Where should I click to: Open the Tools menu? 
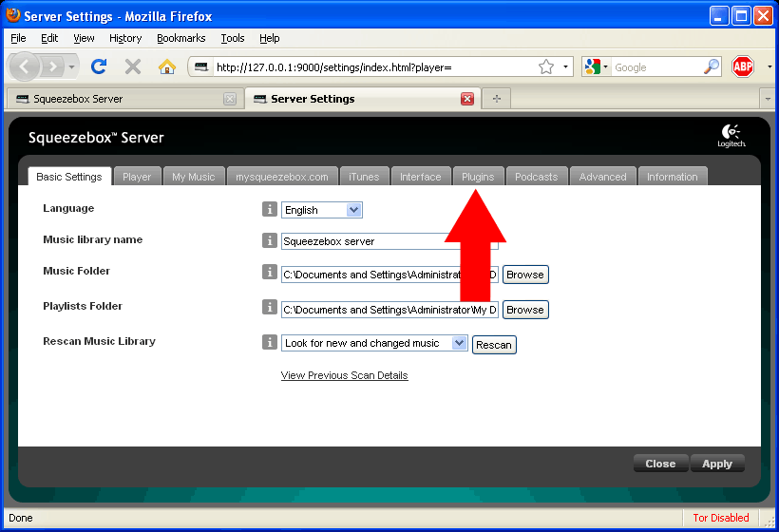click(x=233, y=38)
